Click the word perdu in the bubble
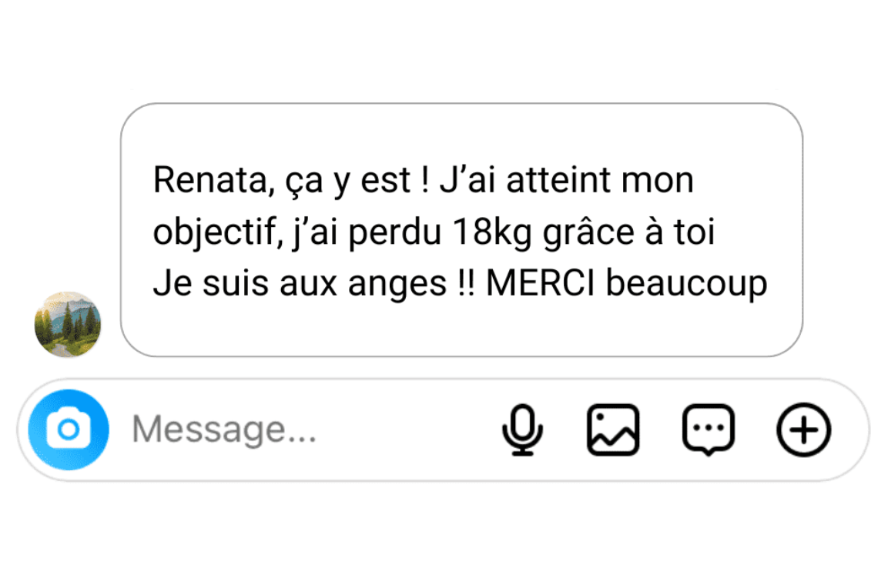 395,232
